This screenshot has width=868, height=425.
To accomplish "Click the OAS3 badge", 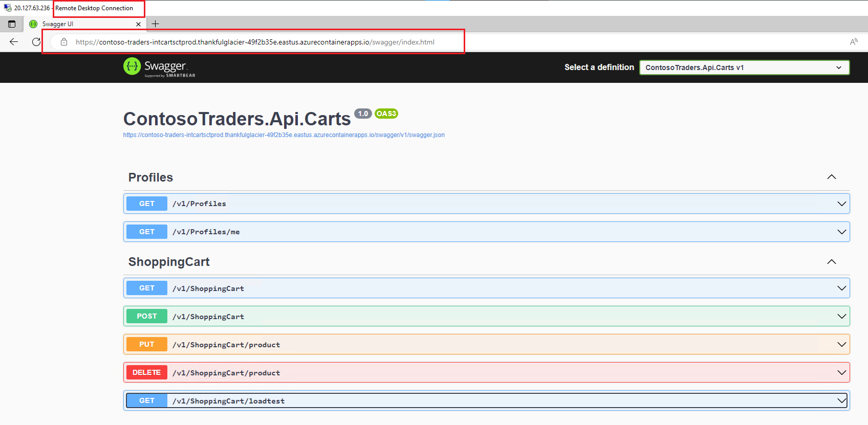I will coord(386,114).
